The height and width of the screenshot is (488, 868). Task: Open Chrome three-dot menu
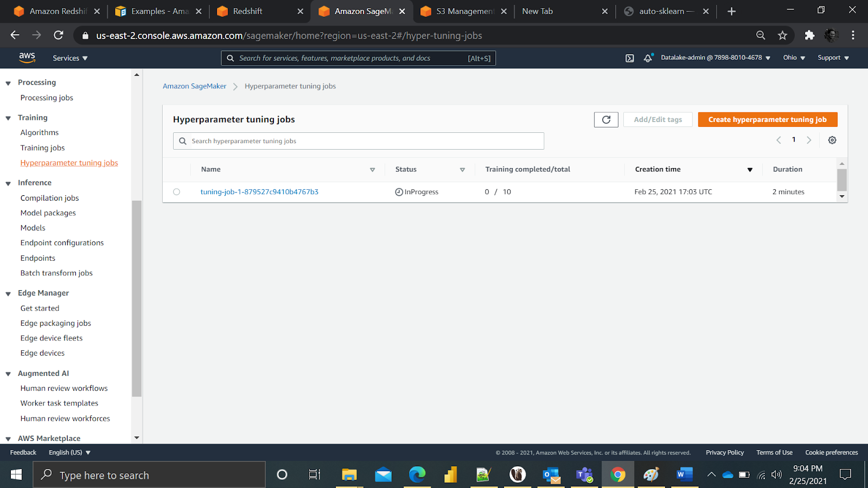click(x=853, y=35)
